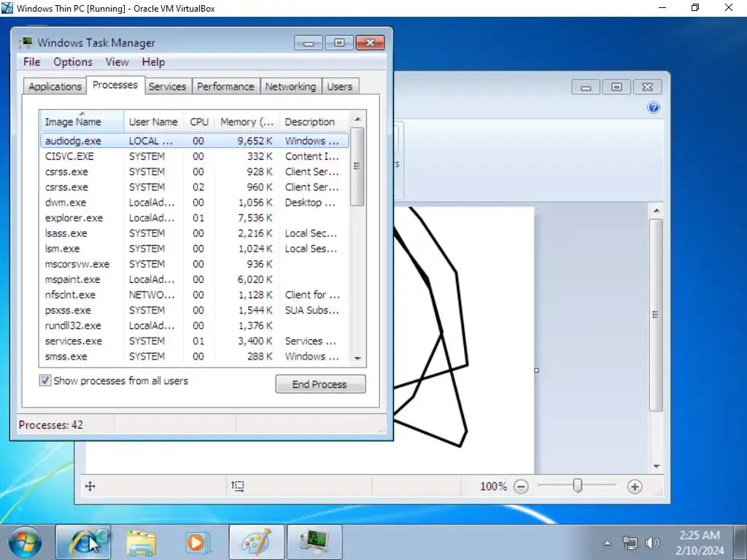This screenshot has height=560, width=747.
Task: Click the Paint selection size status icon
Action: (238, 486)
